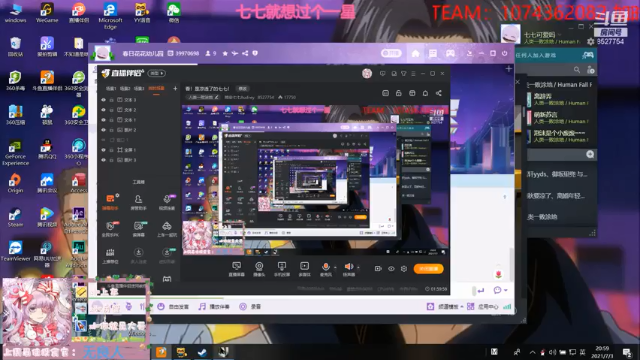Expand the dropdown arrow beside the speaker icon
Screen dimensions: 640x360
click(358, 267)
